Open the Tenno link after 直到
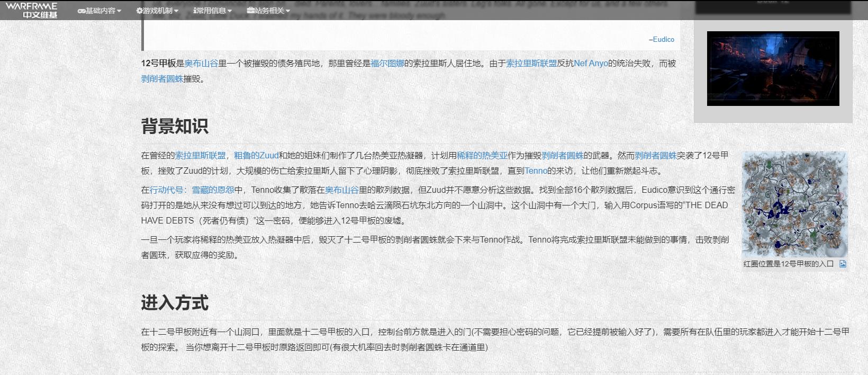 click(x=536, y=171)
